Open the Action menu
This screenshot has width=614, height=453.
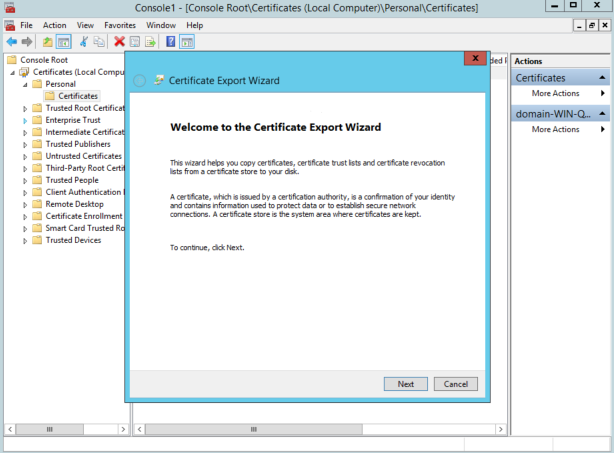point(54,25)
